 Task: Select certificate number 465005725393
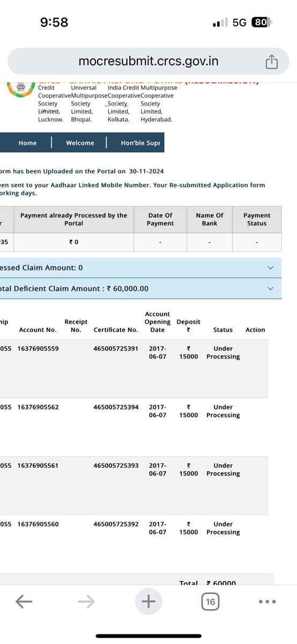coord(116,465)
